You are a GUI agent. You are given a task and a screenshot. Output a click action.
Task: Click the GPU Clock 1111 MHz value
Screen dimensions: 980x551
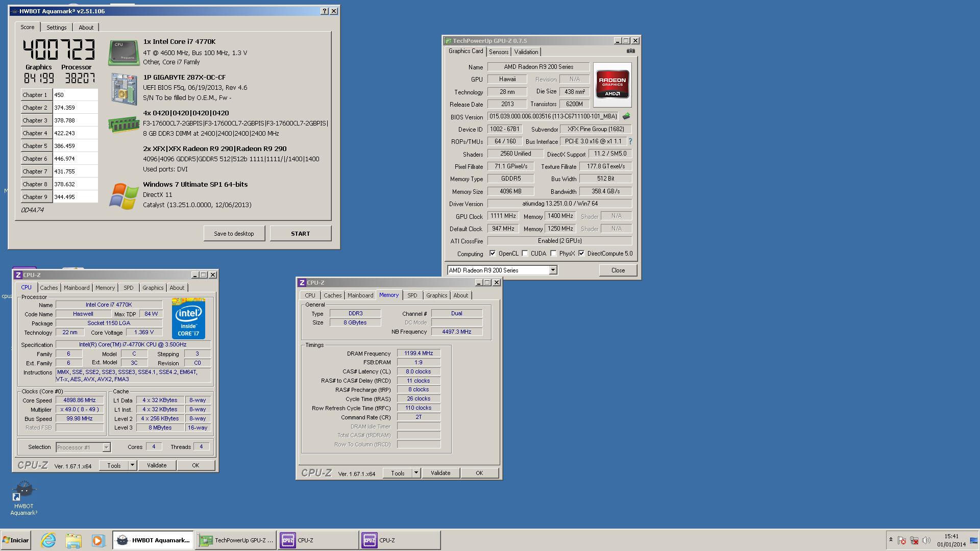[x=503, y=216]
